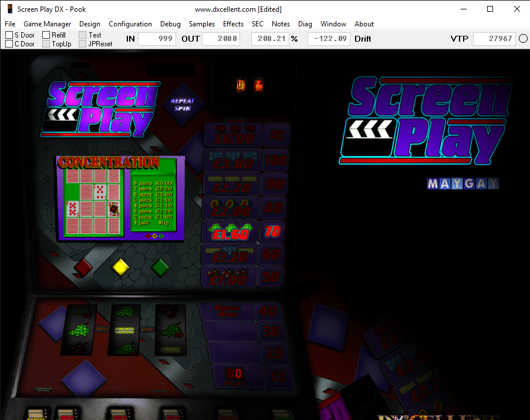Click the glowing orange alpha display digits

pyautogui.click(x=250, y=86)
